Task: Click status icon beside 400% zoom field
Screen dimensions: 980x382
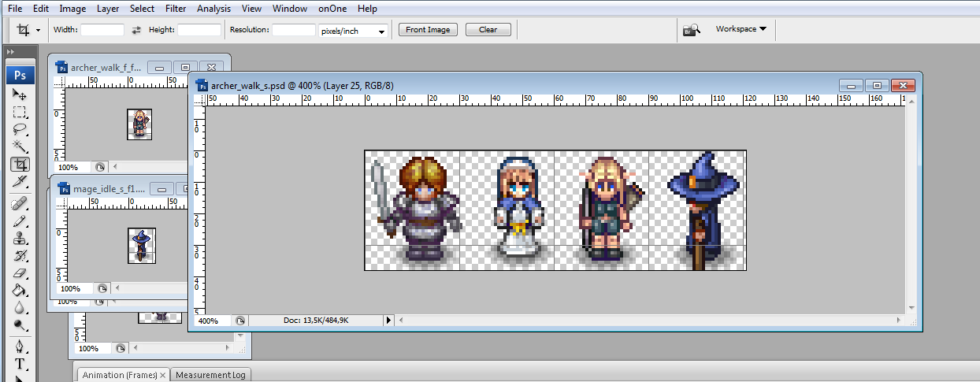Action: click(240, 321)
